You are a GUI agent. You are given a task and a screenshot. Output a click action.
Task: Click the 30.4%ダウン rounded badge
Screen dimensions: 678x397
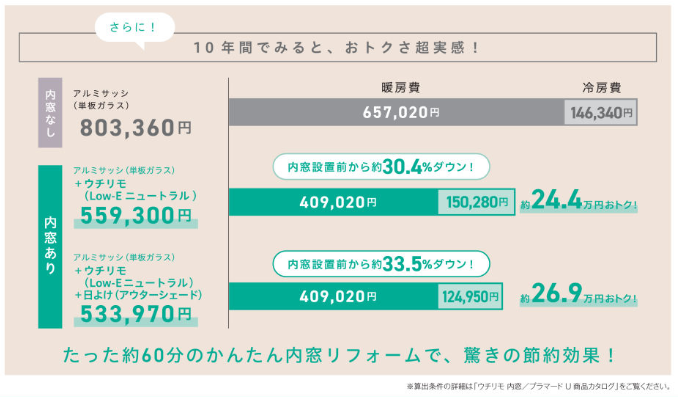(x=381, y=166)
